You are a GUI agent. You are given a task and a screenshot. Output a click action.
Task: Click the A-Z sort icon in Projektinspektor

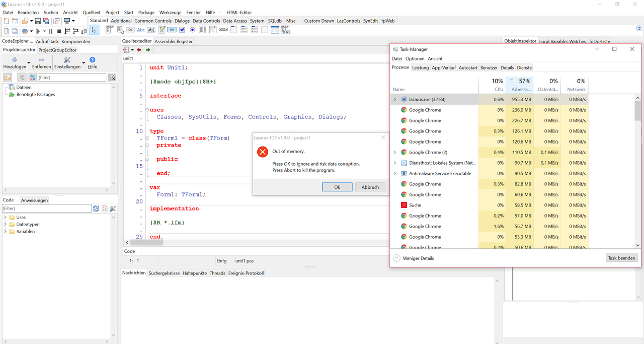(x=32, y=77)
